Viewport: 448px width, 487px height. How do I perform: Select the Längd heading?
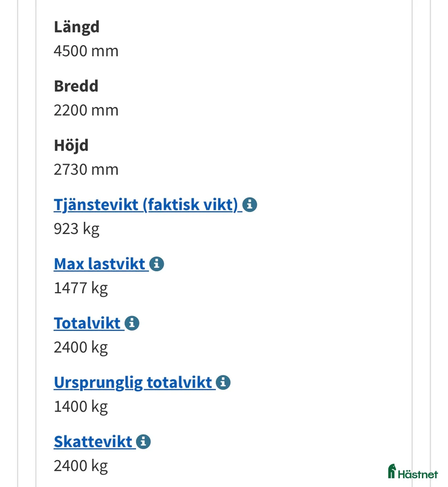coord(76,26)
